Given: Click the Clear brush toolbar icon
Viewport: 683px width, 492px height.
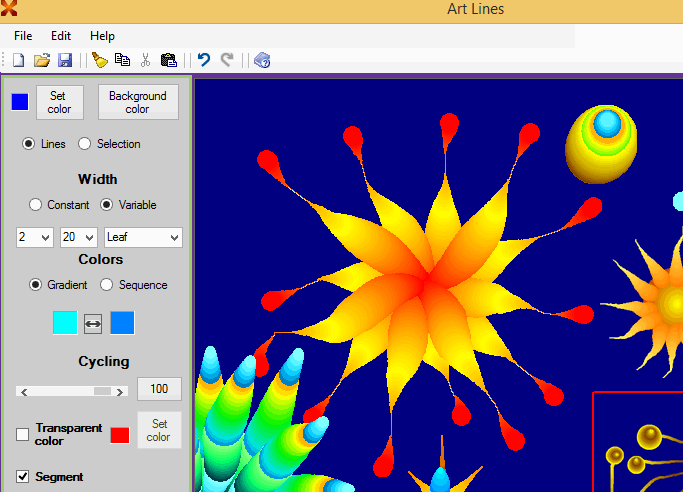Looking at the screenshot, I should pos(100,60).
